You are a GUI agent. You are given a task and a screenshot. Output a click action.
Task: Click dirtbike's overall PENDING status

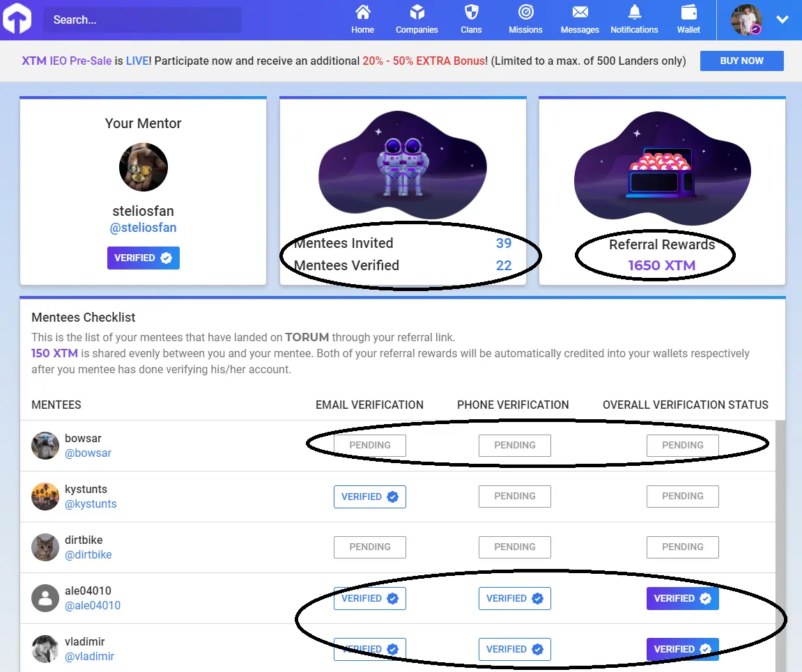click(x=682, y=547)
